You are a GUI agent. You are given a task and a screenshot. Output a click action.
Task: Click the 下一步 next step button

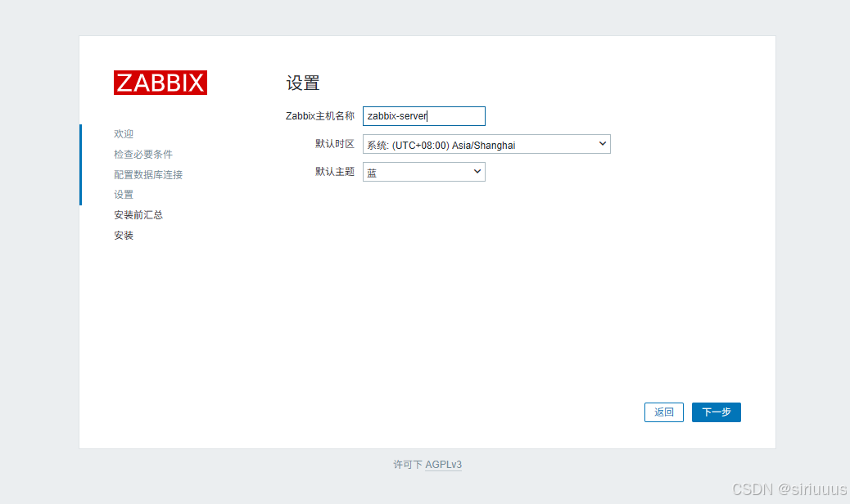click(x=716, y=412)
